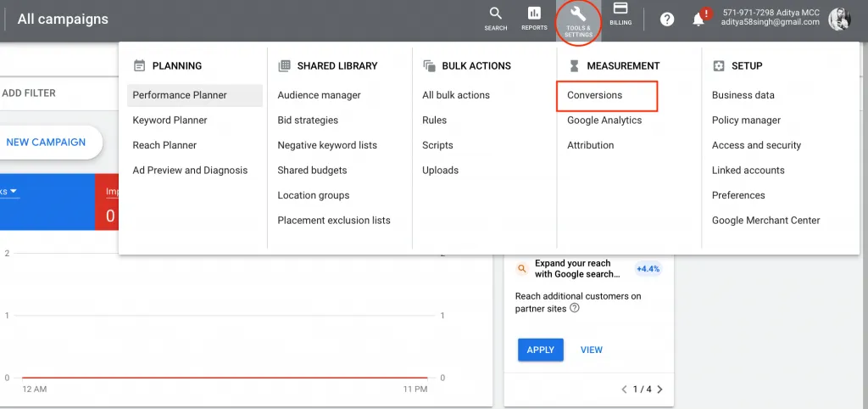Click account email aditya58singh@gmail.com
Image resolution: width=868 pixels, height=409 pixels.
(770, 22)
